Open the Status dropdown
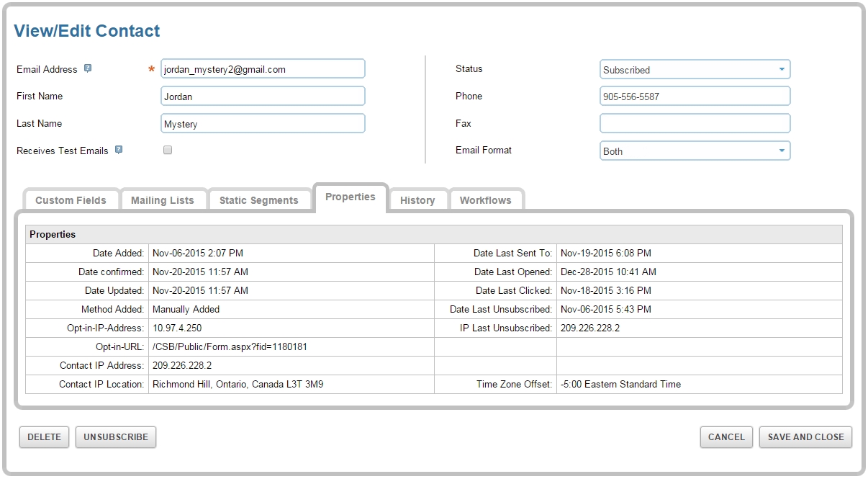 tap(695, 70)
